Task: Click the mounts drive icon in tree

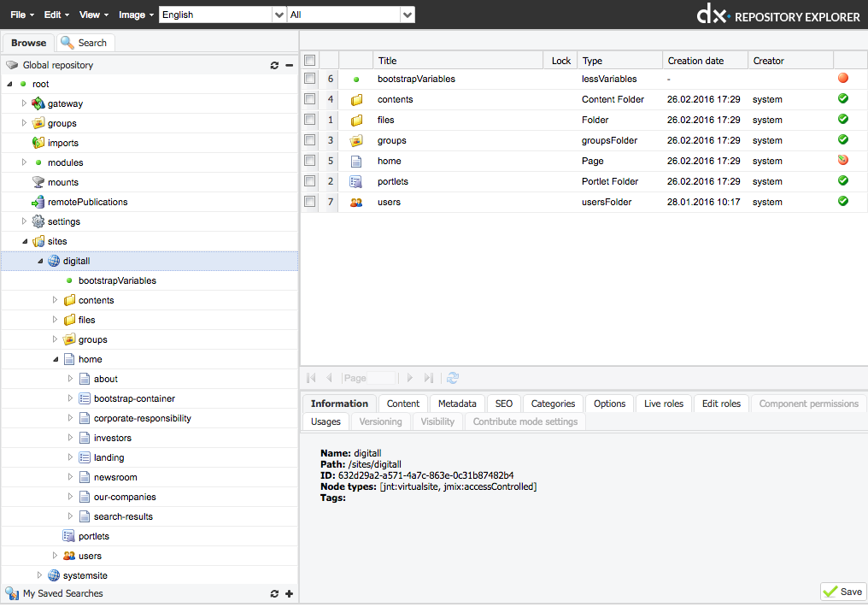Action: click(38, 182)
